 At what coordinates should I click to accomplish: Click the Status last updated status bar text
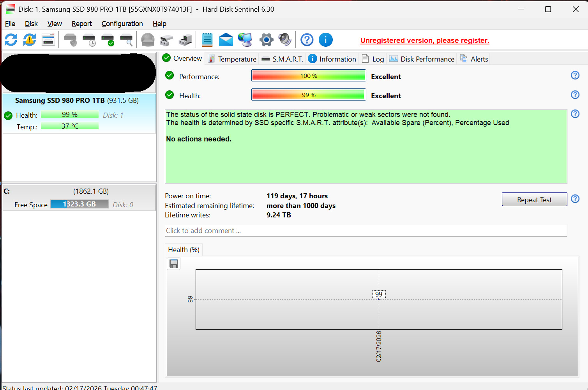click(x=80, y=388)
